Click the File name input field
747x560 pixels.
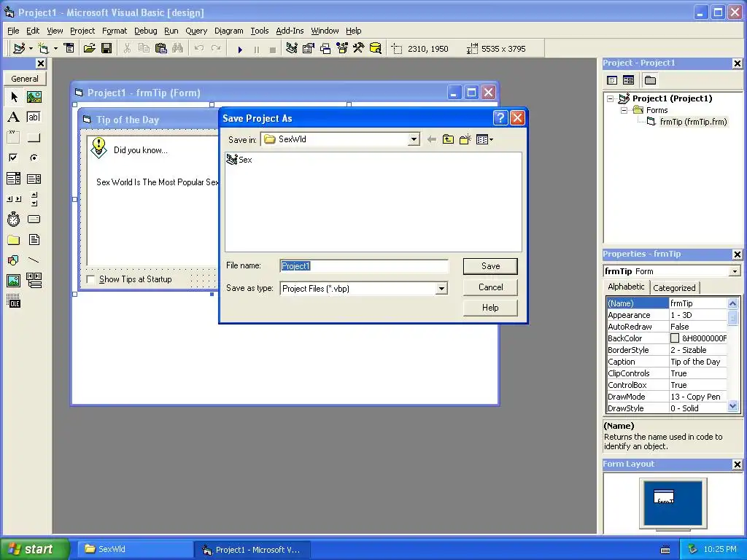(364, 266)
